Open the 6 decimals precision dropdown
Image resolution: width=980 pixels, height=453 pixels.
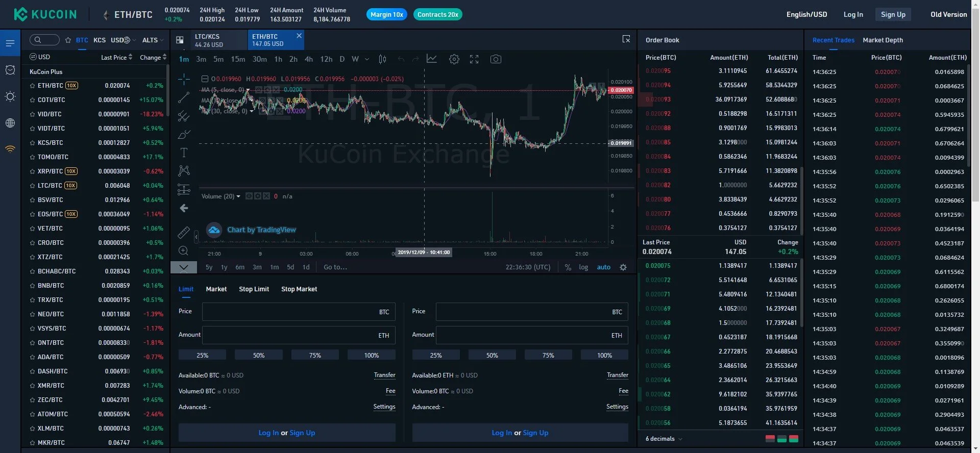point(664,439)
